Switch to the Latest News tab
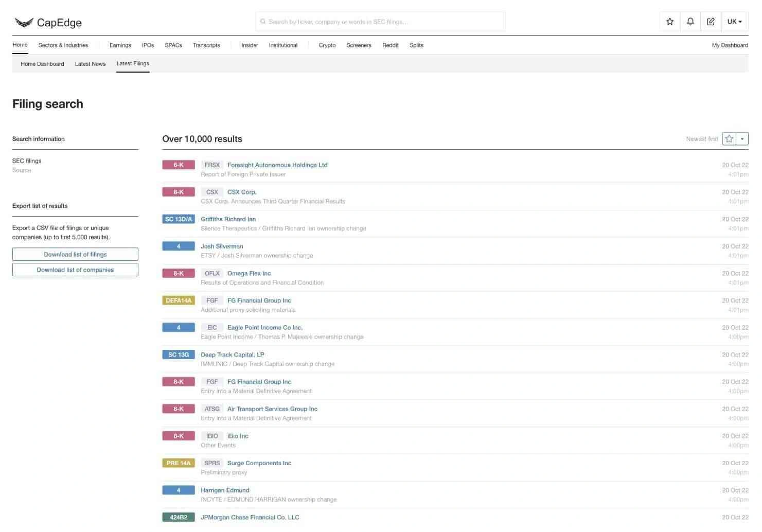Screen dimensions: 762x532 coord(90,64)
